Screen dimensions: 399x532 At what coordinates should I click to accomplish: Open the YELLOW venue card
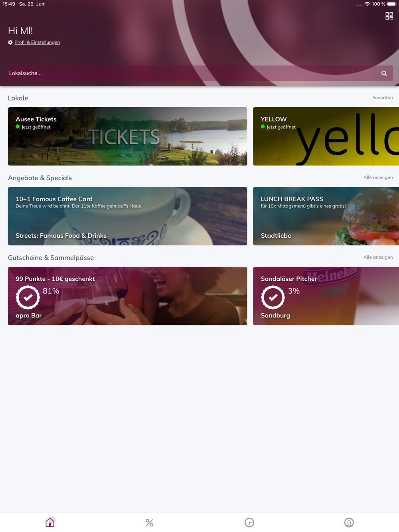click(326, 136)
